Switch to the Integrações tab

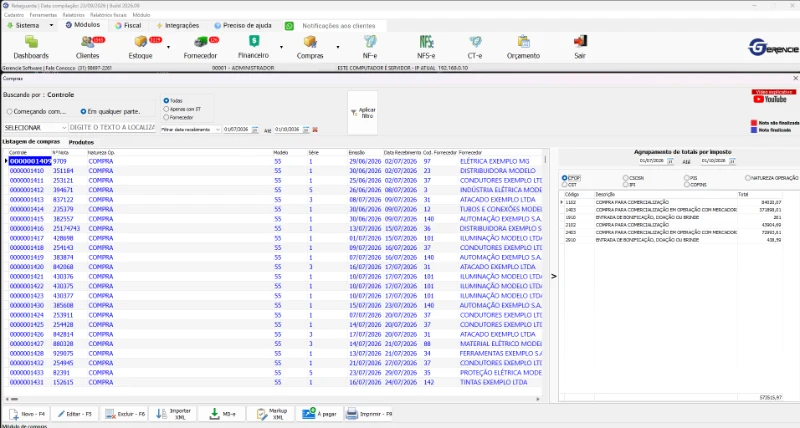click(x=178, y=26)
